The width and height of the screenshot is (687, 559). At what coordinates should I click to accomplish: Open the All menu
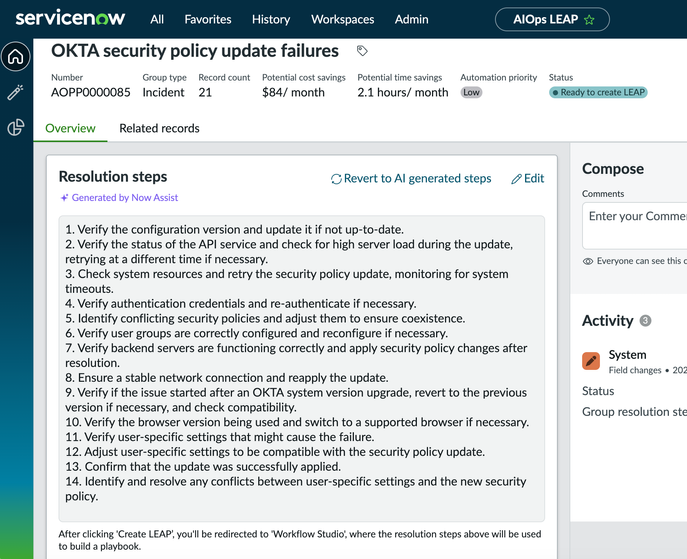157,19
